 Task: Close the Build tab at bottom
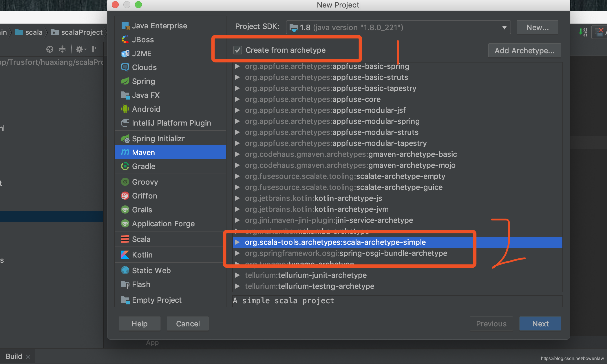pos(28,357)
